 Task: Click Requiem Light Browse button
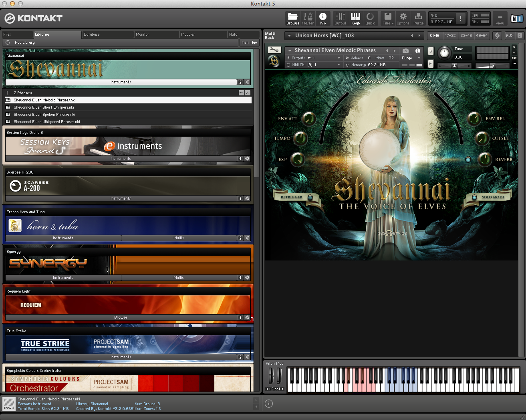[121, 317]
